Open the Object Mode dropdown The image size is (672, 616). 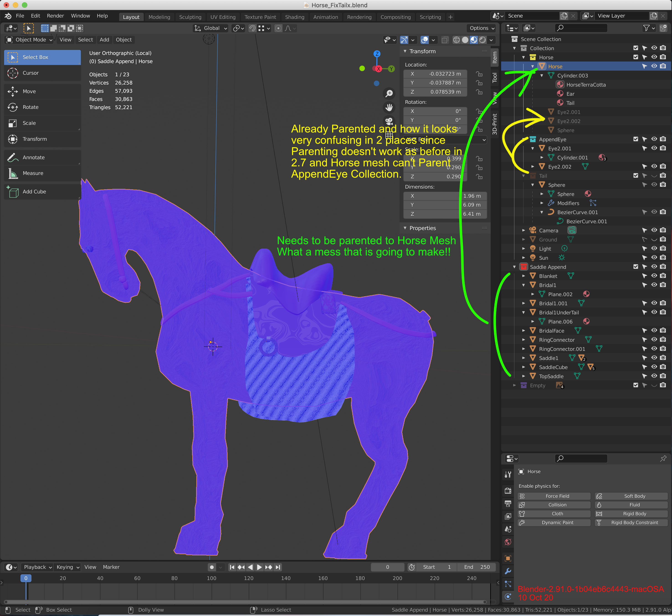coord(30,40)
